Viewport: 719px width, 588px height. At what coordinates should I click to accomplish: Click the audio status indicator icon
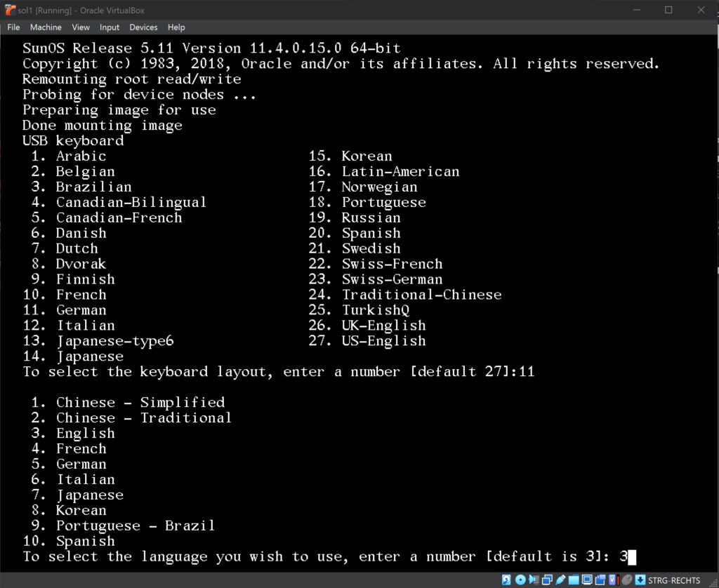click(x=534, y=580)
